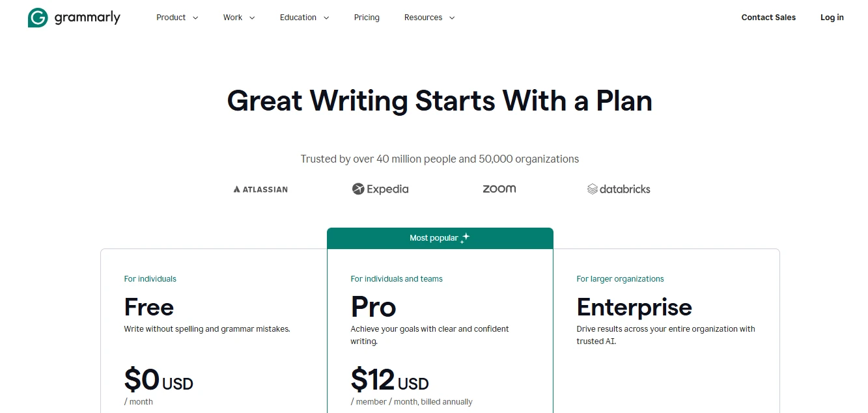This screenshot has height=413, width=868.
Task: Click the green Most popular banner
Action: tap(440, 238)
